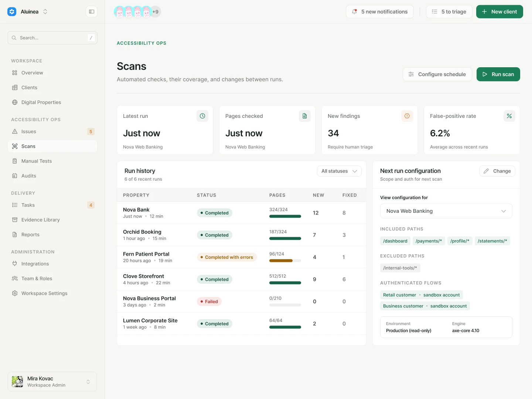
Task: Open the Aluinea workspace switcher chevron
Action: (45, 12)
